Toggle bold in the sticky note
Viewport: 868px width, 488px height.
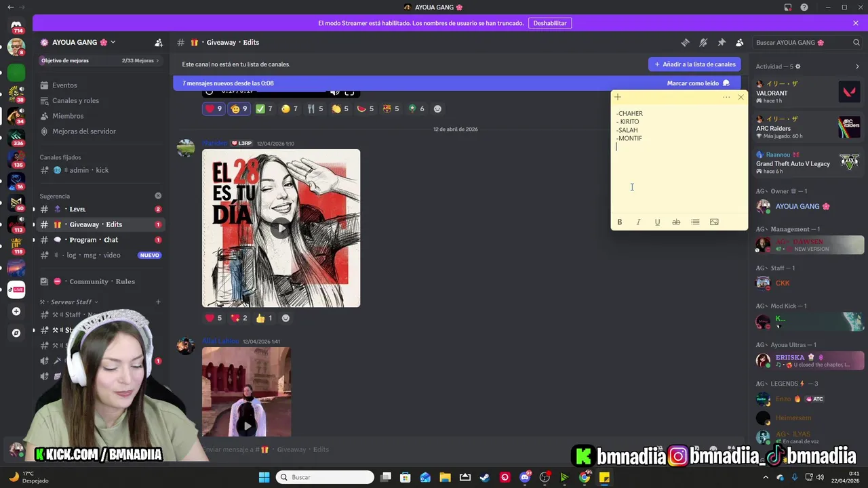tap(619, 222)
